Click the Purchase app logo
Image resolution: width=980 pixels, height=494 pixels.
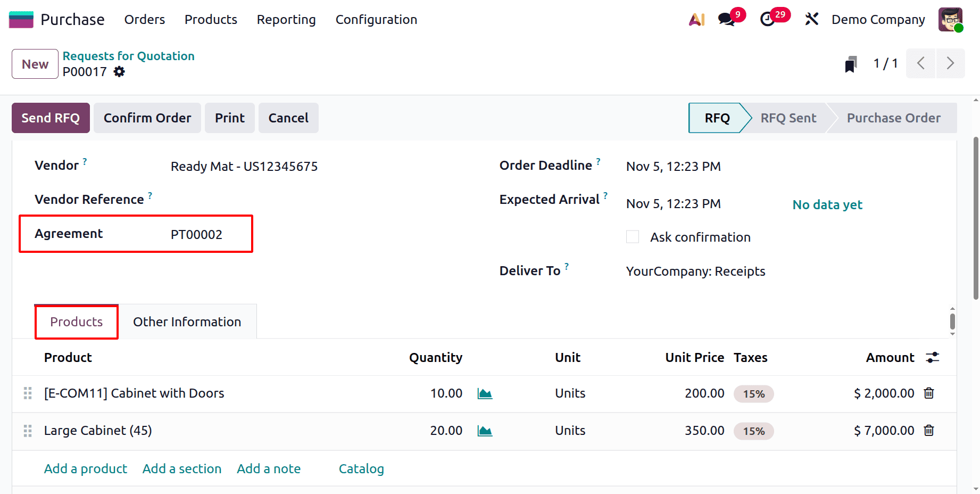(21, 19)
